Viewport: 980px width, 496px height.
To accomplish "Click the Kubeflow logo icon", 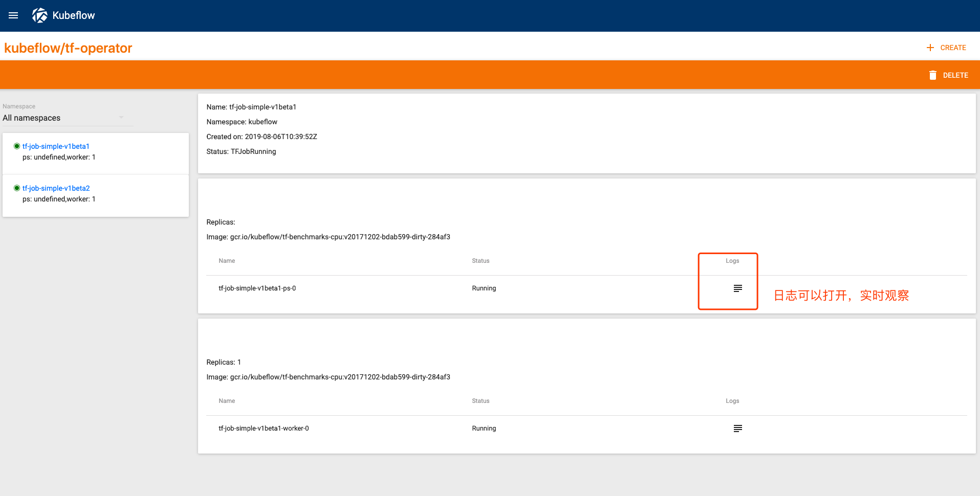I will pos(40,15).
